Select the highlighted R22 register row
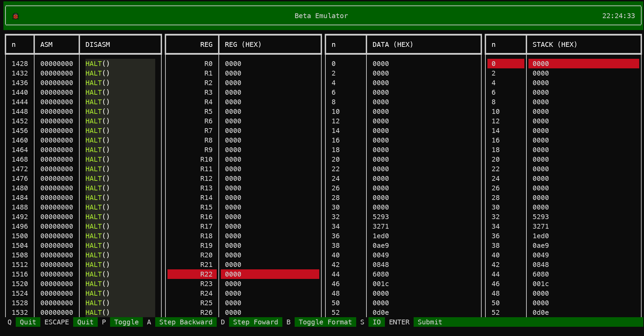 tap(243, 274)
